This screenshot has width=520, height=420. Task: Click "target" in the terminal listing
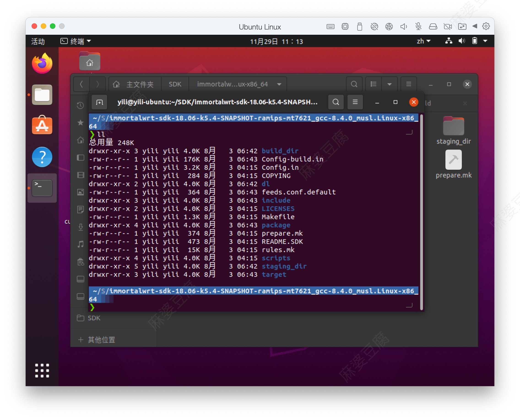[274, 274]
